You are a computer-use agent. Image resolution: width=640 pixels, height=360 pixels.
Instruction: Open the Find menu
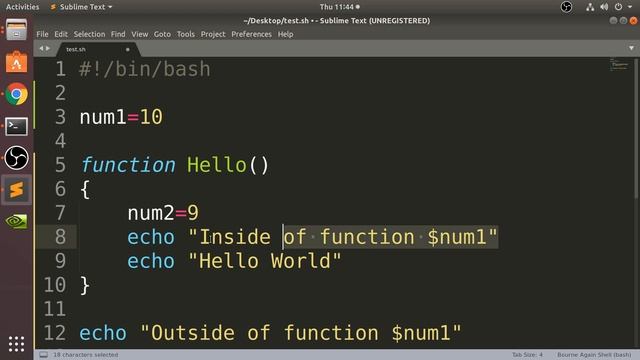118,34
